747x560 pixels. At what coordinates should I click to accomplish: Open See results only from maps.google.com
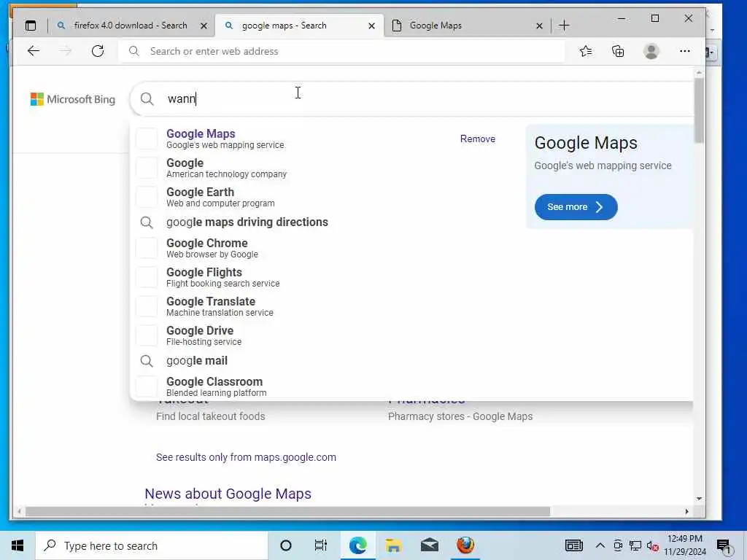point(246,457)
